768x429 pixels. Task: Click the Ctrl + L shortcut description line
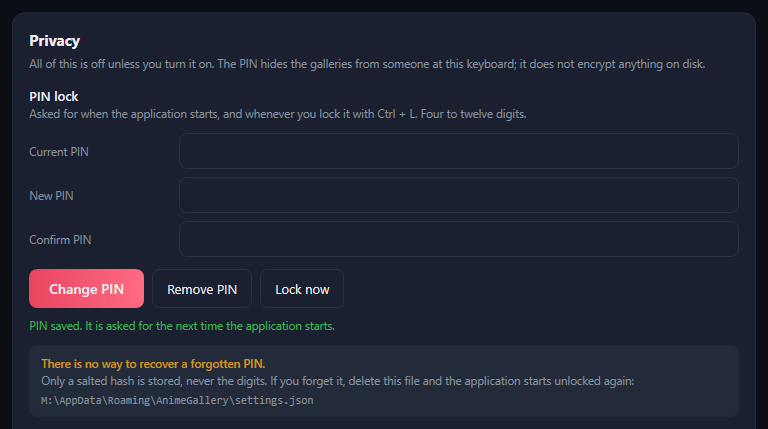278,114
